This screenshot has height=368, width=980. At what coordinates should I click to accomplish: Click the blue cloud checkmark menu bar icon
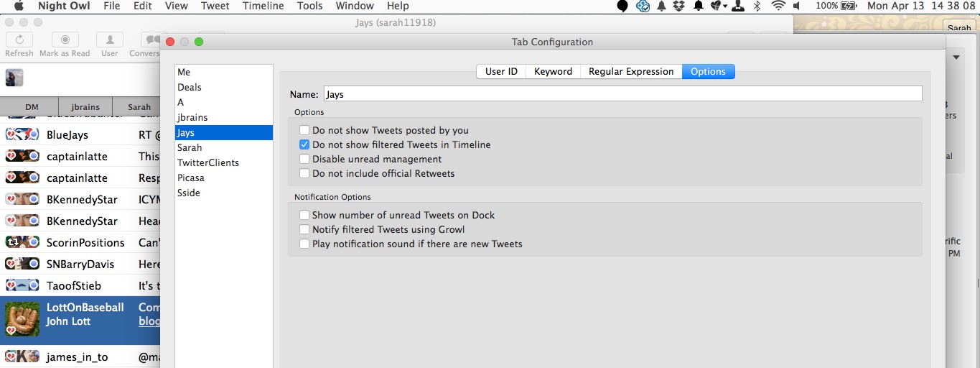click(643, 6)
